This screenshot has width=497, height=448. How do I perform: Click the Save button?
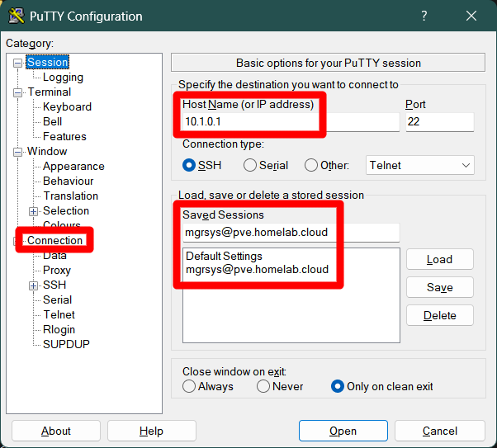(440, 287)
